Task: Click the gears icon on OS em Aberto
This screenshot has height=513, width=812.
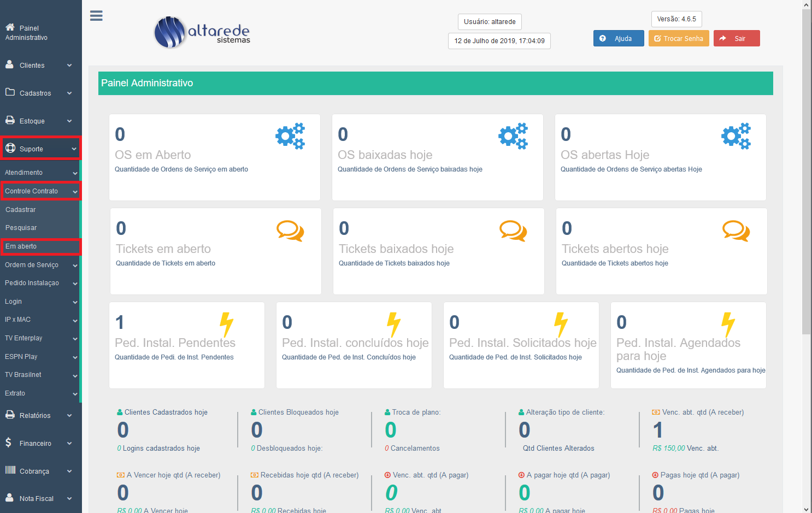Action: (290, 136)
